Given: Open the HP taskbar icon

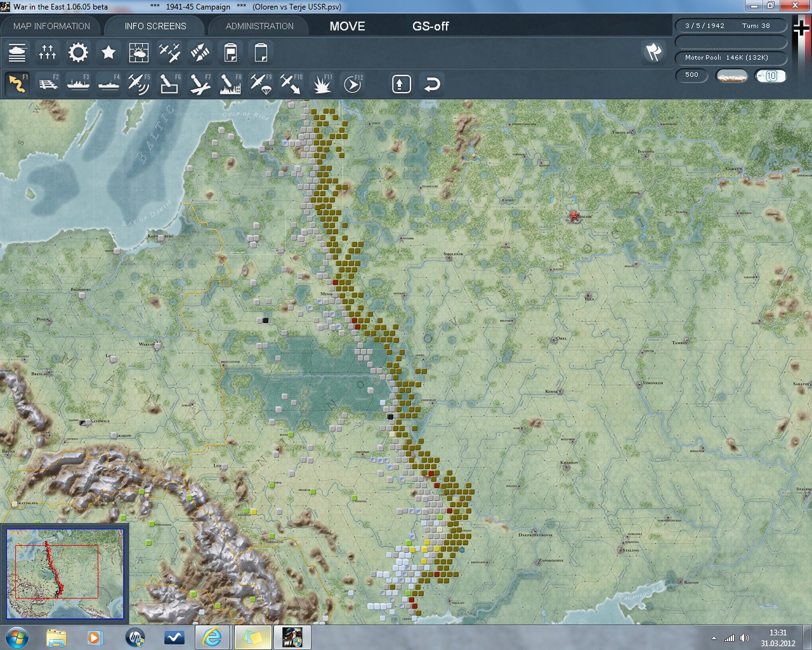Looking at the screenshot, I should point(134,637).
